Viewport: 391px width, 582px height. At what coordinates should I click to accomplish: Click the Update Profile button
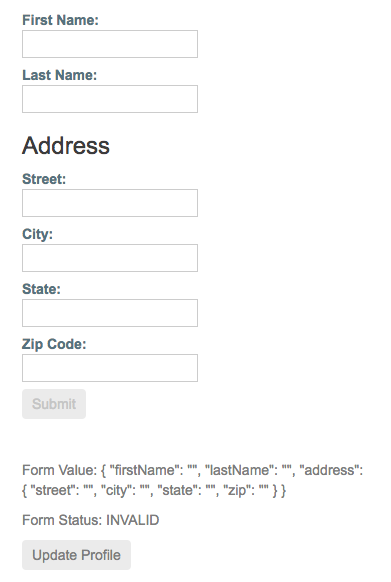pyautogui.click(x=76, y=555)
